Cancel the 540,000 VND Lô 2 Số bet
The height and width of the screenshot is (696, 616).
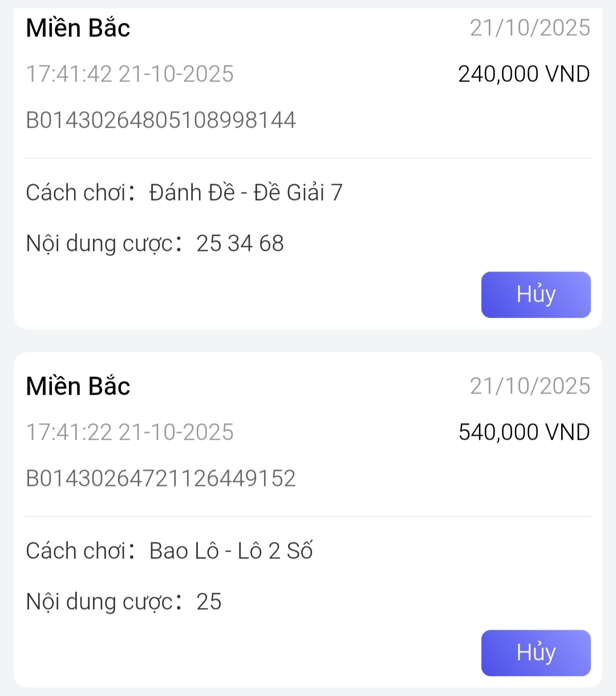536,653
